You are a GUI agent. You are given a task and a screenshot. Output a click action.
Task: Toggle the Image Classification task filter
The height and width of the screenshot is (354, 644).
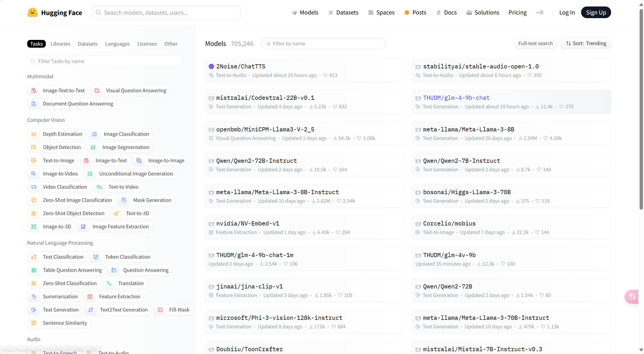pos(120,134)
